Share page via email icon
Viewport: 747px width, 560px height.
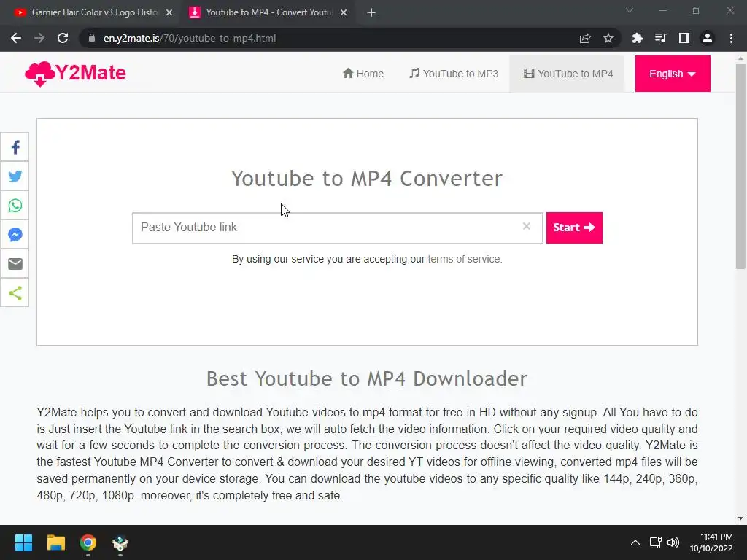(15, 263)
